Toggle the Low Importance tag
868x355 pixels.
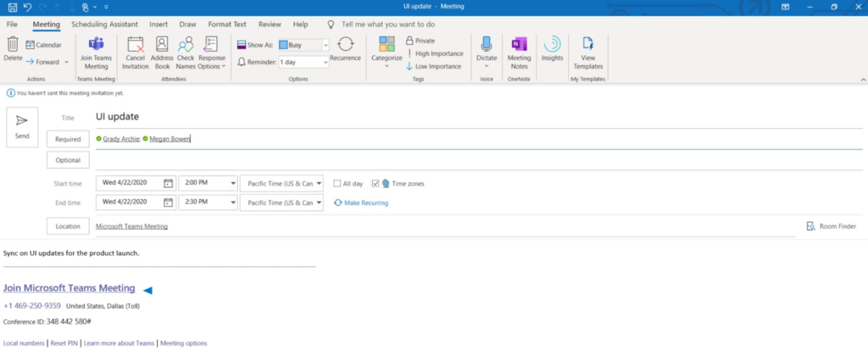(433, 66)
